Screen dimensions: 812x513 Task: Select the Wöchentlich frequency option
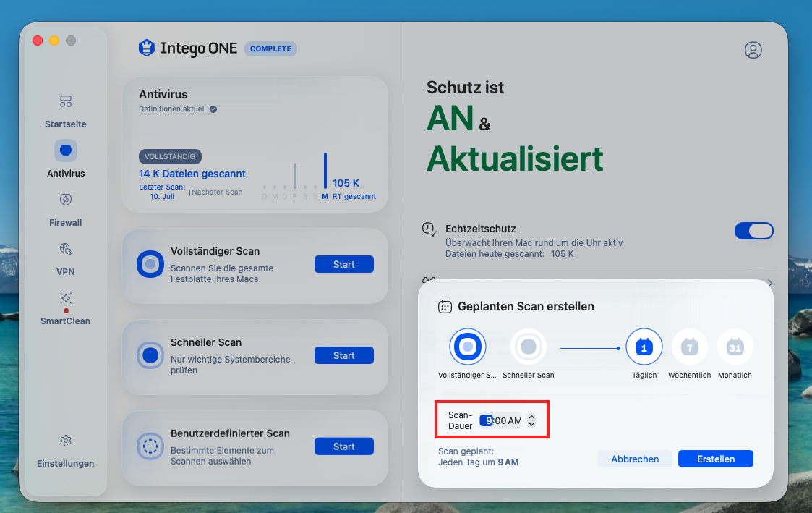click(x=689, y=347)
